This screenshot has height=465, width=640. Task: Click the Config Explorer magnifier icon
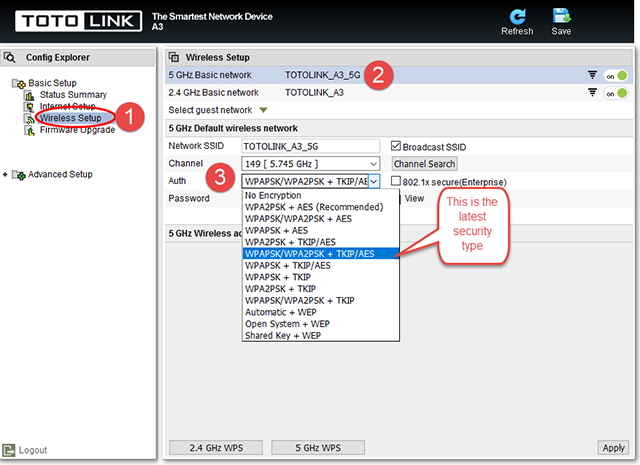10,58
